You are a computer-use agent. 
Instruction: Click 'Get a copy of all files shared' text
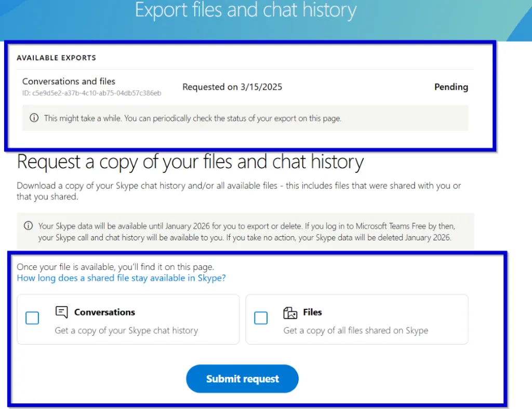point(356,331)
